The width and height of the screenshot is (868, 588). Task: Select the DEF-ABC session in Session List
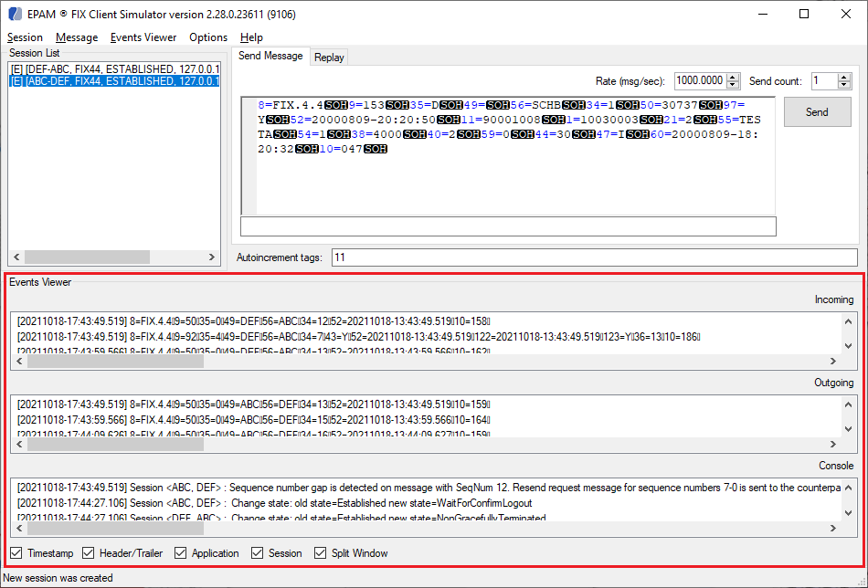click(114, 69)
